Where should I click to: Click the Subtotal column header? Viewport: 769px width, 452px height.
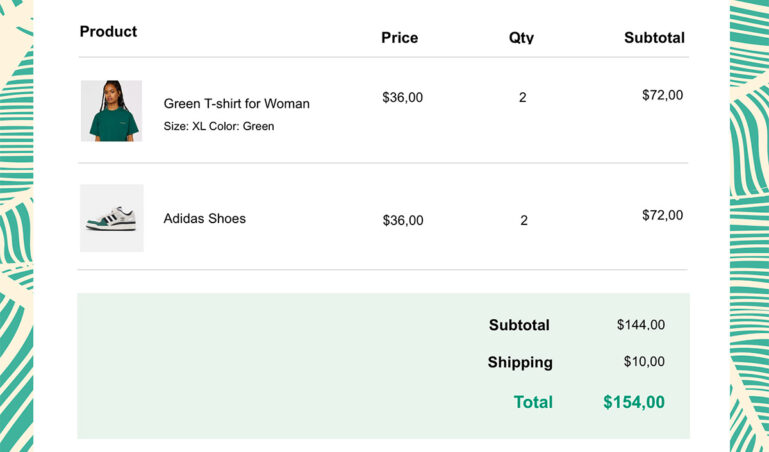(x=654, y=38)
